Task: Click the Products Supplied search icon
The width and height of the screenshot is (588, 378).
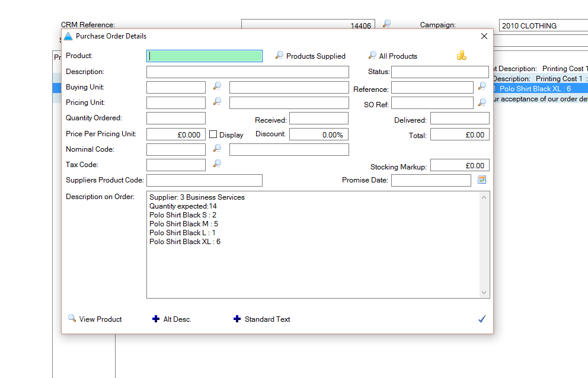Action: pos(279,56)
